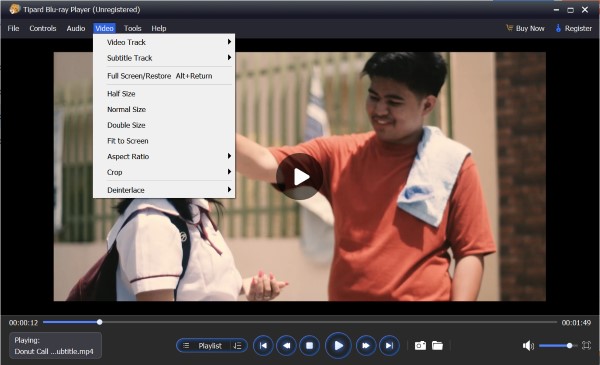600x365 pixels.
Task: Click the rewind button
Action: tap(286, 346)
